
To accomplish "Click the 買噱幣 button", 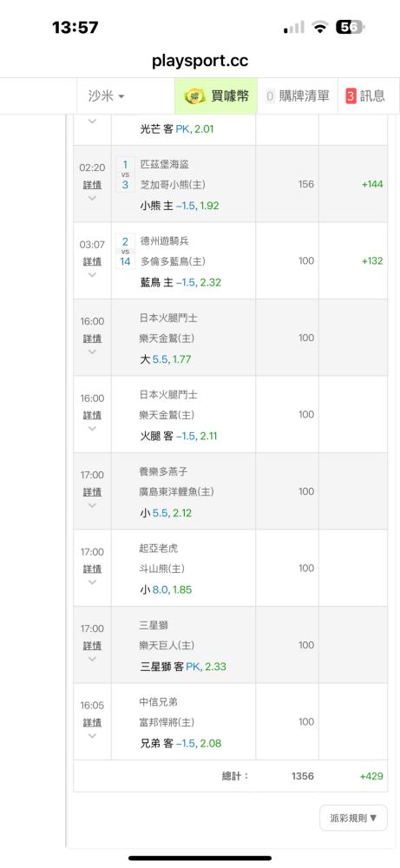I will [x=216, y=95].
